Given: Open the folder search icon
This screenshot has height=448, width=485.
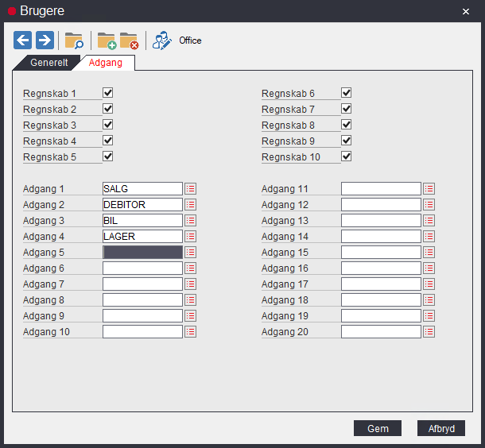Looking at the screenshot, I should (74, 41).
